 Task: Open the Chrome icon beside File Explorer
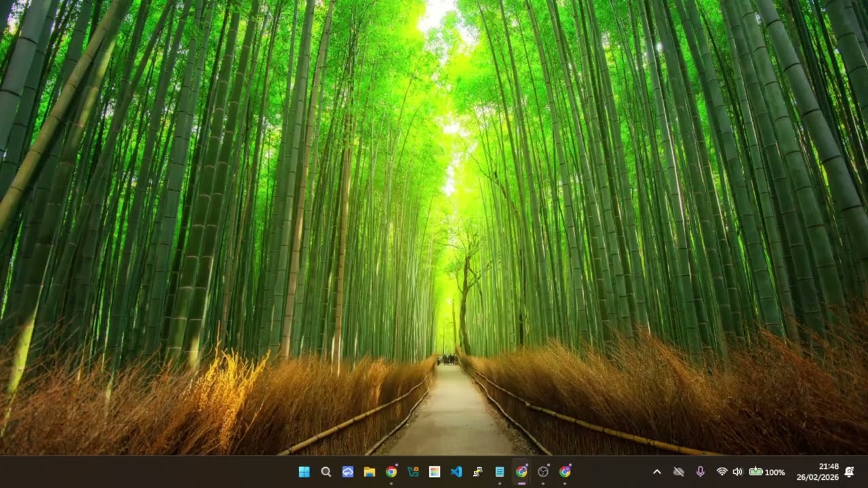point(391,472)
